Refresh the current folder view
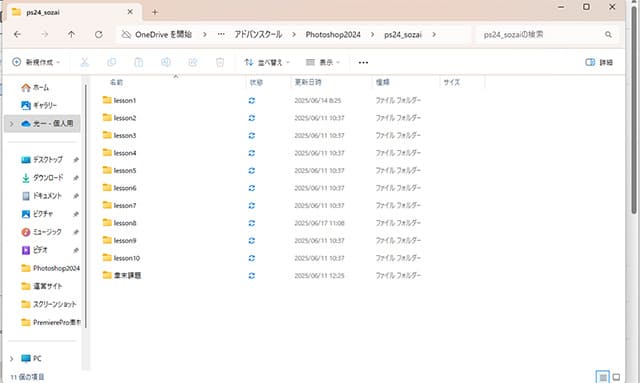Viewport: 640px width, 383px height. (x=99, y=35)
